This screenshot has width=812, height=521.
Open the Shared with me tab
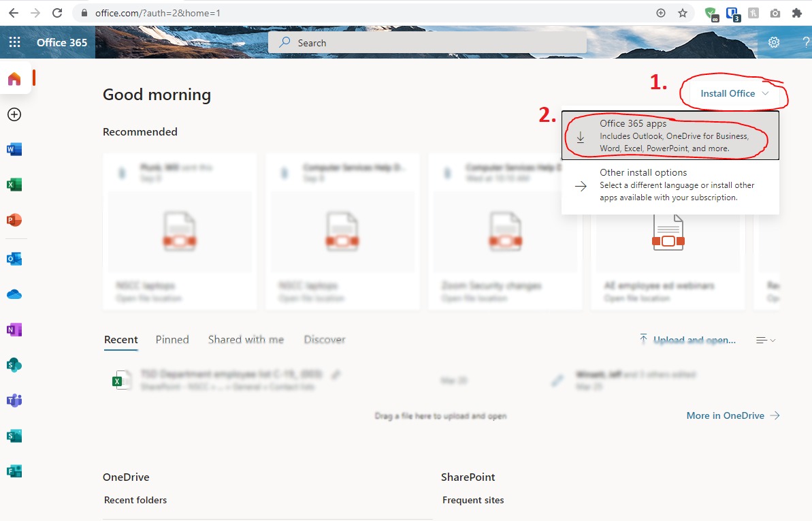[246, 340]
